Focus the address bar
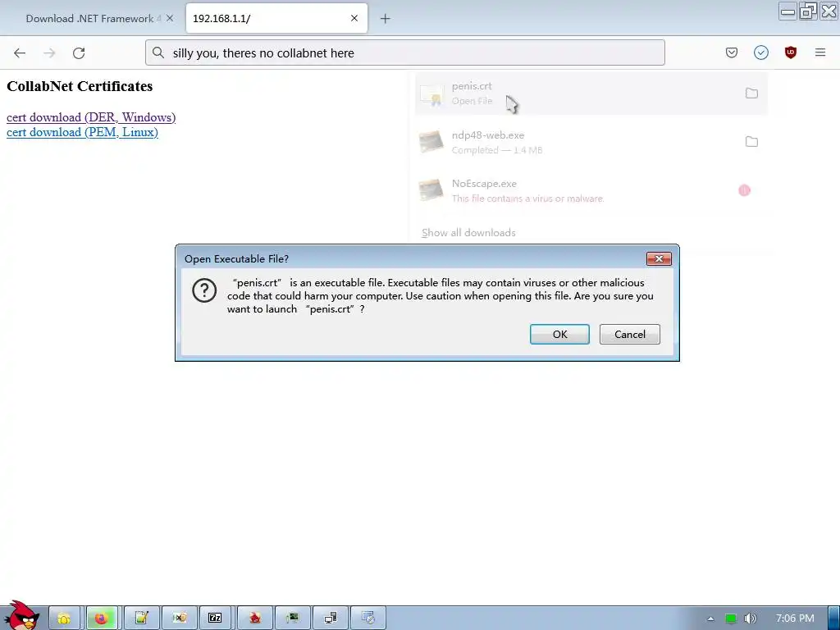840x630 pixels. click(x=405, y=53)
